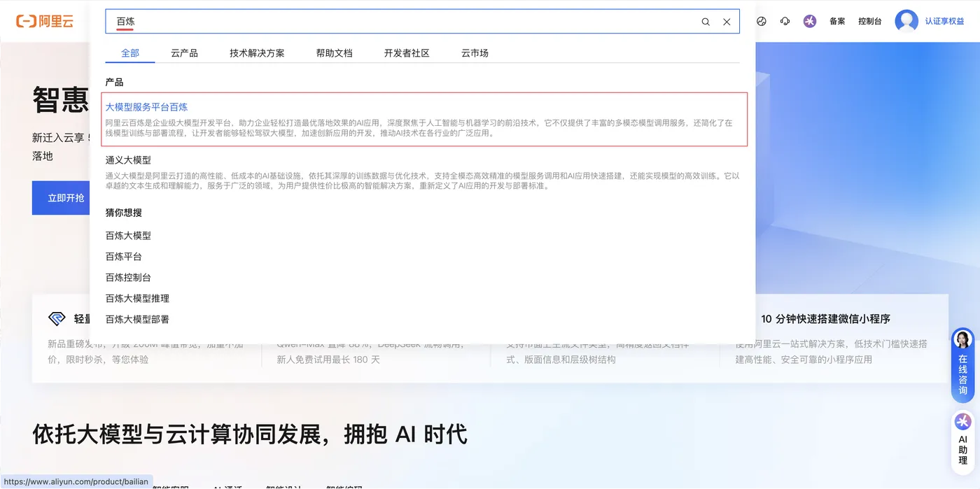Select the 帮助文档 tab
Viewport: 980px width, 489px height.
[334, 52]
